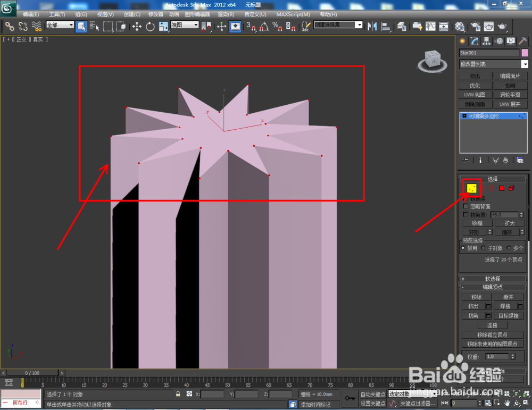The height and width of the screenshot is (410, 532).
Task: Toggle 自动关键点 auto key mode
Action: (x=373, y=394)
